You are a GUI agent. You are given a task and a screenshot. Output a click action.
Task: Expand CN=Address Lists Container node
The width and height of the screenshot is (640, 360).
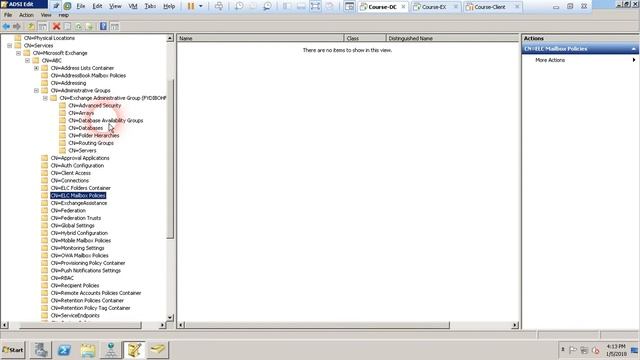tap(36, 68)
